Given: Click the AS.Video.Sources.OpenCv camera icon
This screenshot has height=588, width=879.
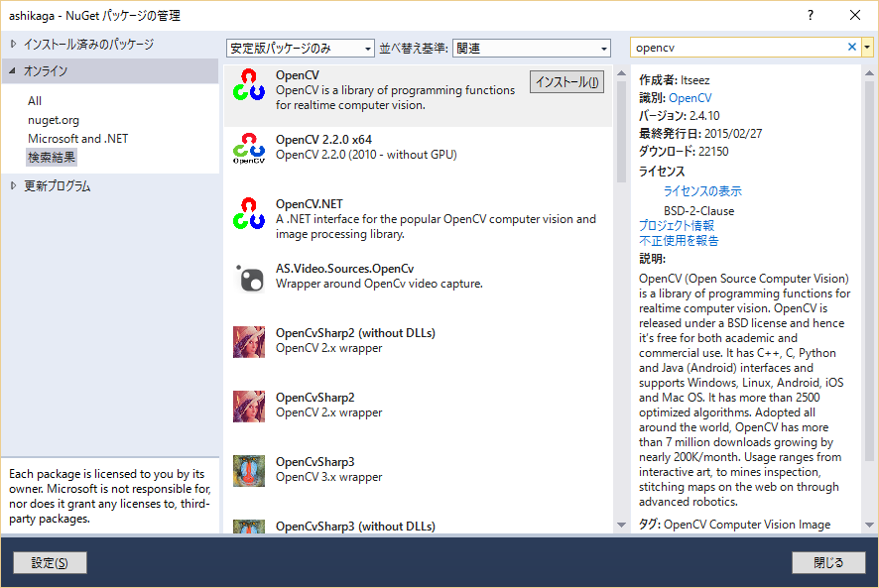Looking at the screenshot, I should point(249,278).
